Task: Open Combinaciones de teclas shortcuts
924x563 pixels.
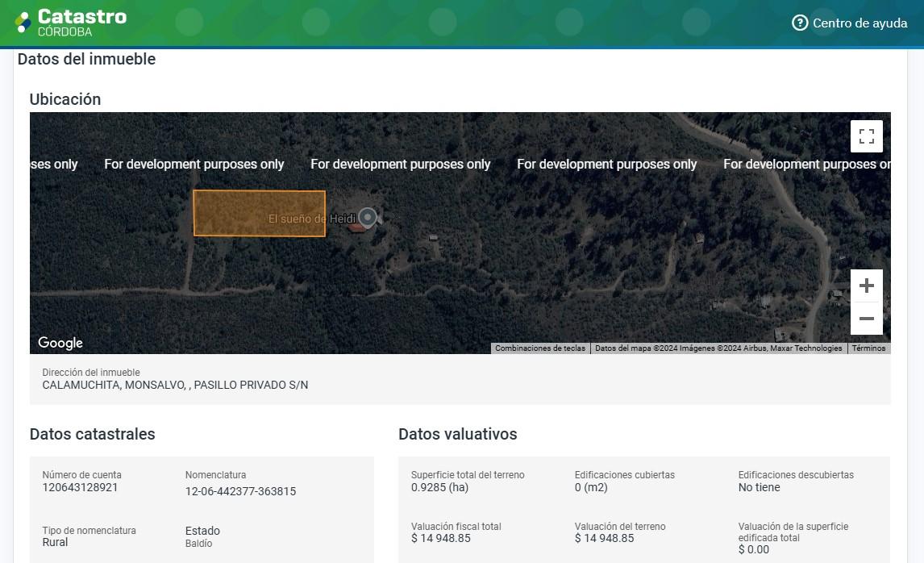Action: pyautogui.click(x=540, y=348)
